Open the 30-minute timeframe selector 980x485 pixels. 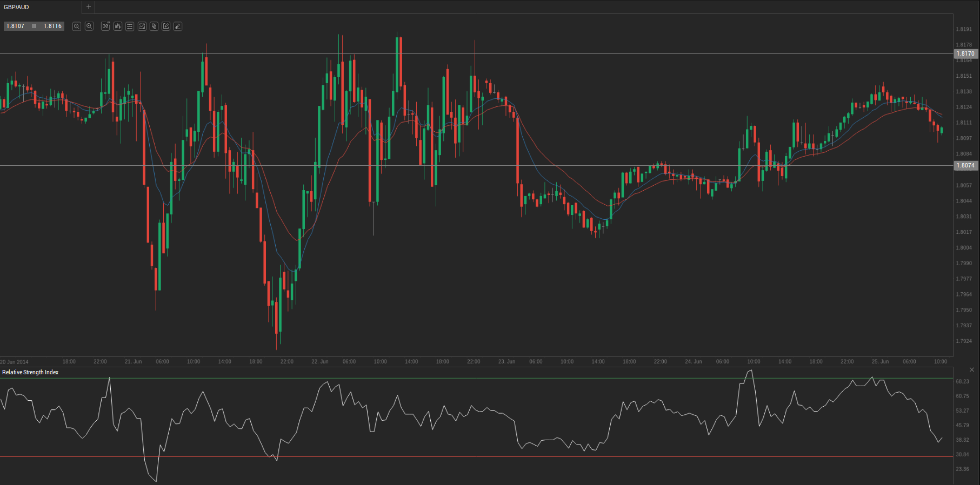(105, 26)
